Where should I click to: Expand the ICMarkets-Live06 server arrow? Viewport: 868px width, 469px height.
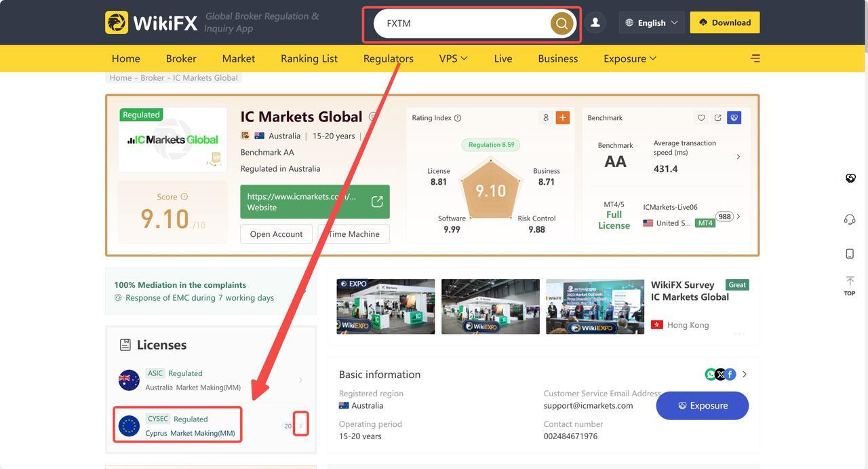click(x=738, y=217)
